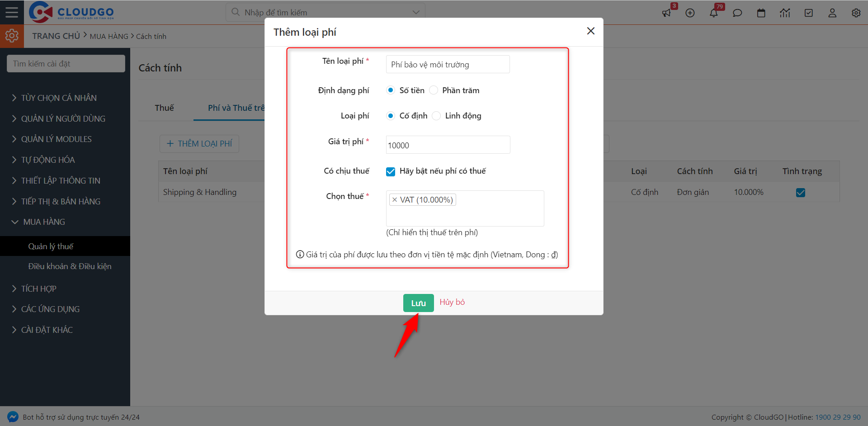Open the chat bubble icon
Viewport: 868px width, 426px height.
click(x=737, y=13)
